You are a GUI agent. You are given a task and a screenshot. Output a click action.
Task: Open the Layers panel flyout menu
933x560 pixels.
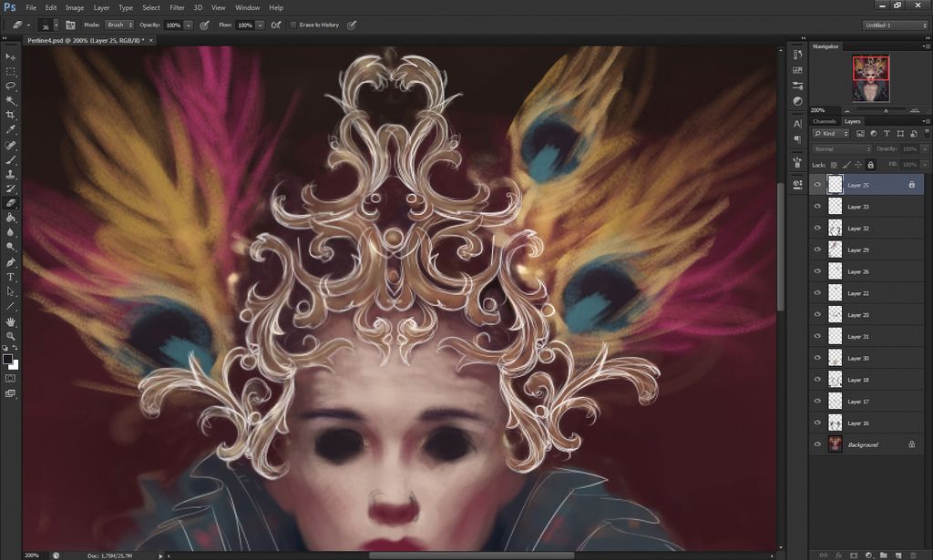click(x=928, y=121)
